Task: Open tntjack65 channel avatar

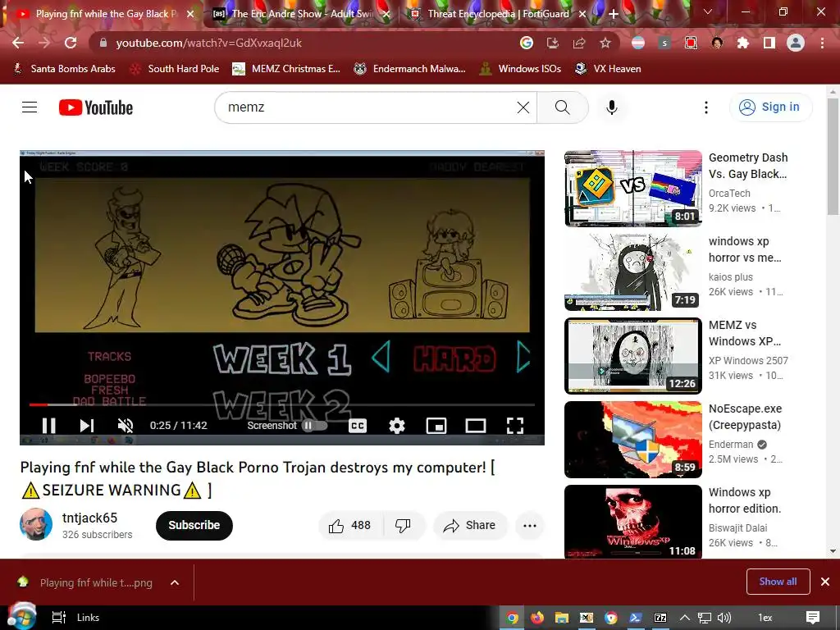Action: pos(36,524)
